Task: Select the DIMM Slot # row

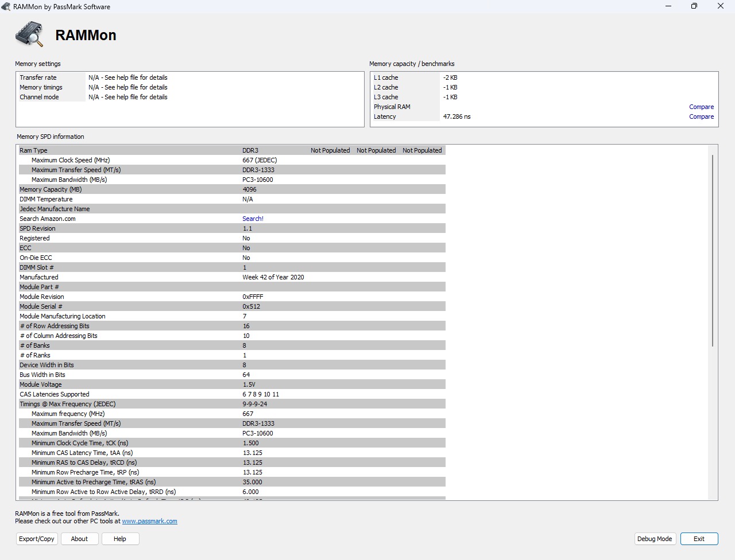Action: pos(232,267)
